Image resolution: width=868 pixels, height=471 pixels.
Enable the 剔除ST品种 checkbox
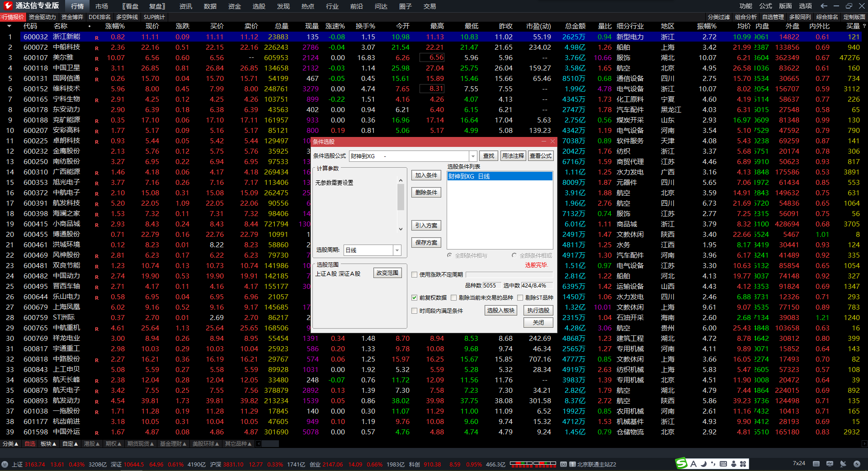[520, 298]
